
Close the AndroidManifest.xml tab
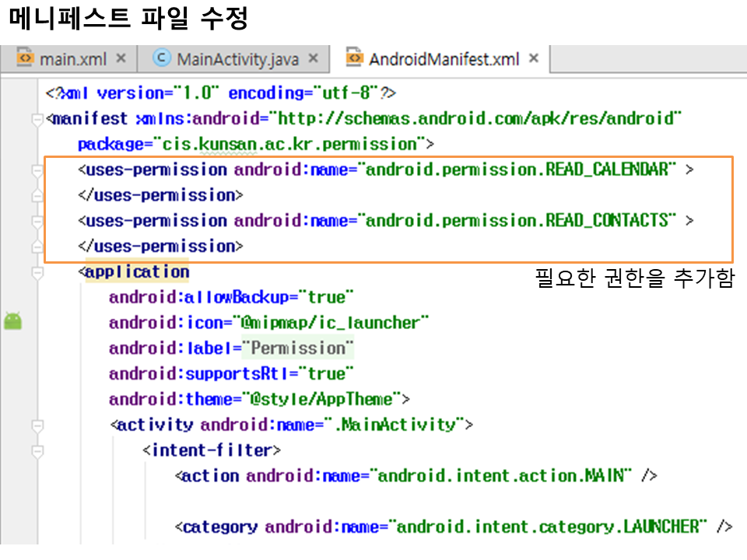click(534, 58)
